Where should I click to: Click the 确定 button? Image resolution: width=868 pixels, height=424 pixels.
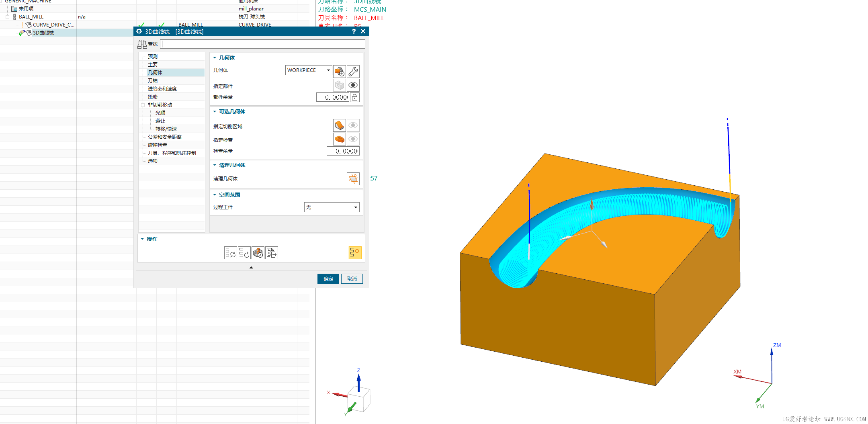pos(328,279)
